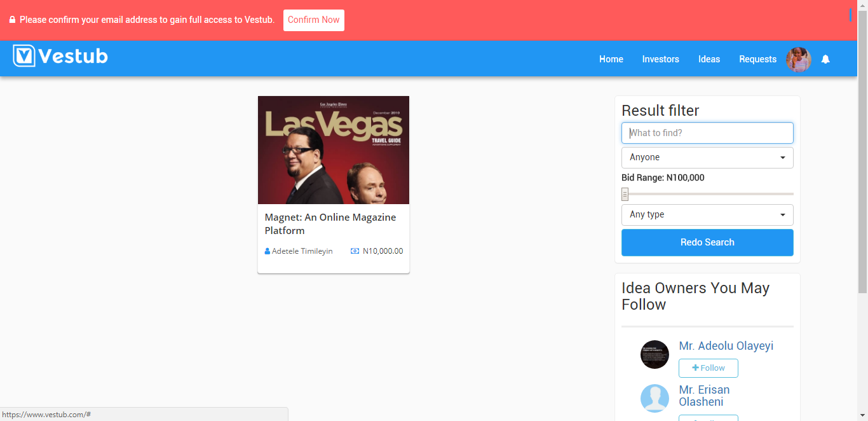Focus the What to find? field

click(x=707, y=133)
